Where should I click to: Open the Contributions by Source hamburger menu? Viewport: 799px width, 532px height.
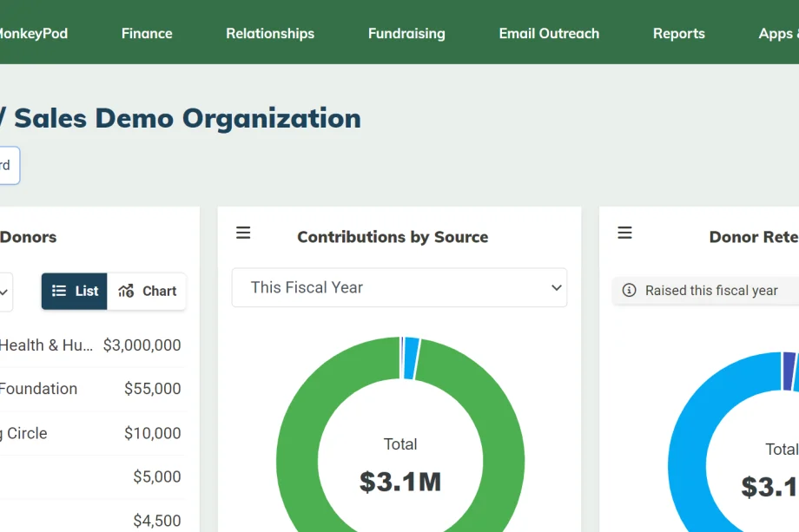click(243, 233)
